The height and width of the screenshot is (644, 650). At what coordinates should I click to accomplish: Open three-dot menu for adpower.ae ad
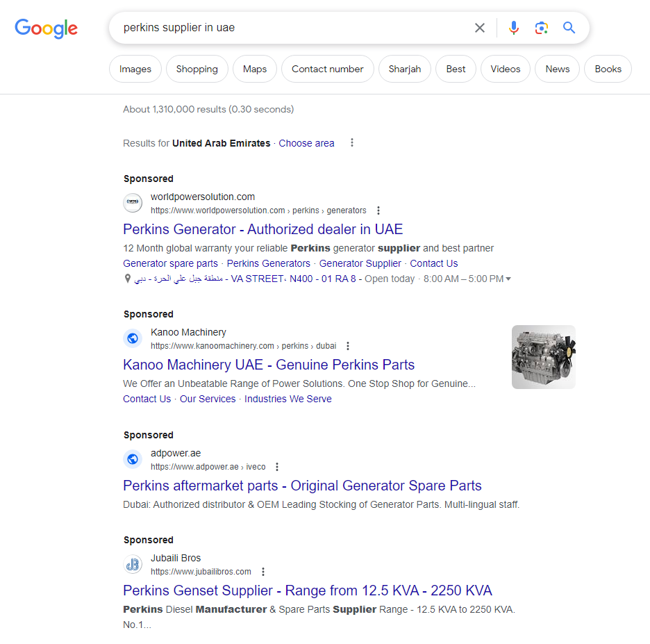pos(277,467)
